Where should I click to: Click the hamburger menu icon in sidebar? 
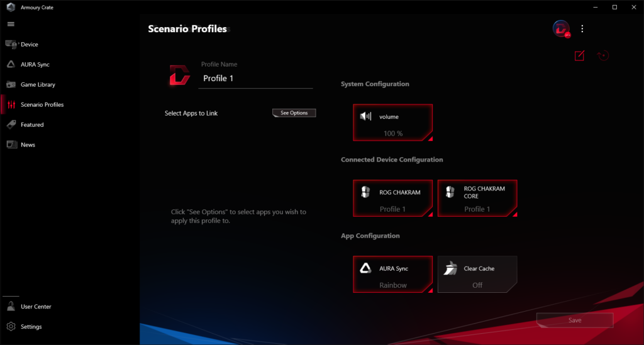click(x=11, y=24)
